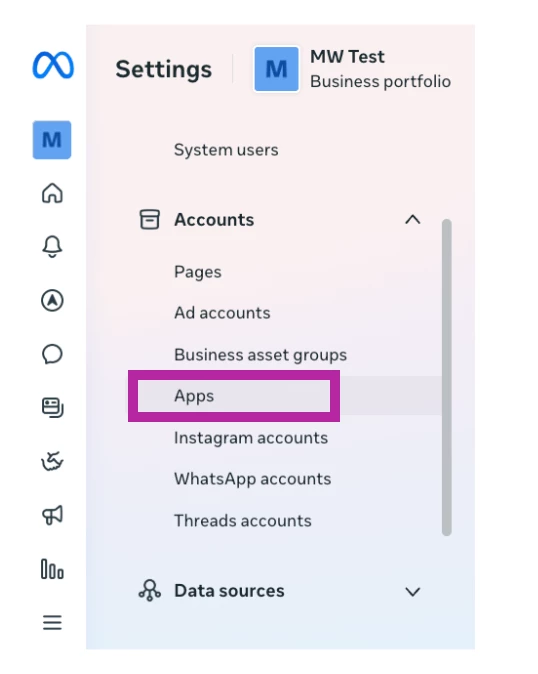The height and width of the screenshot is (674, 538).
Task: Open Ad accounts settings
Action: [222, 313]
